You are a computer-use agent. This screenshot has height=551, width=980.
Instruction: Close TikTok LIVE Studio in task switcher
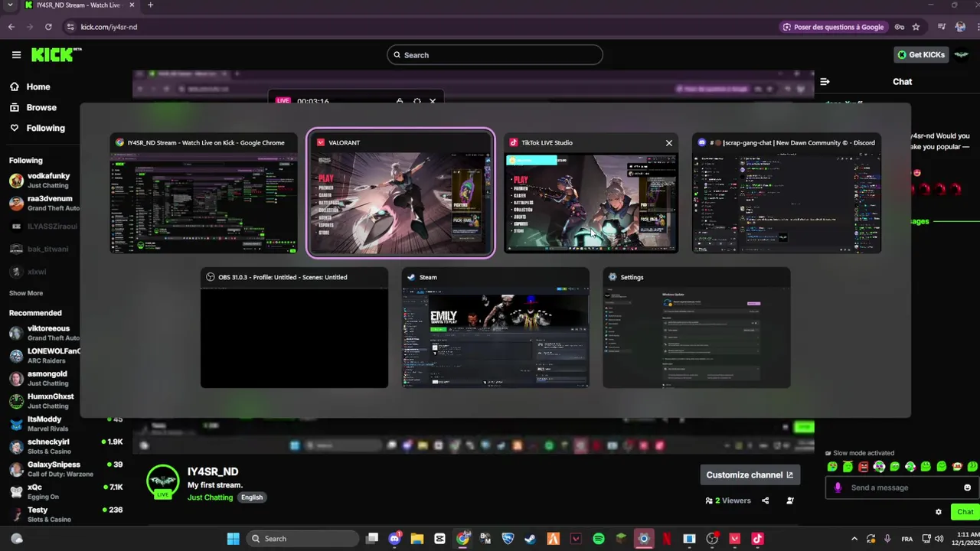[x=668, y=143]
